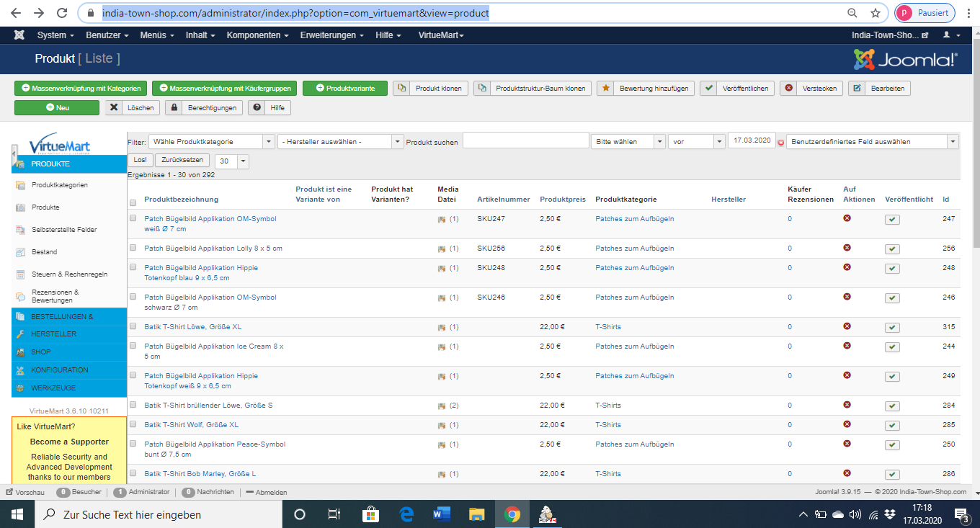Click the Joomla logo icon in admin menu

[19, 35]
